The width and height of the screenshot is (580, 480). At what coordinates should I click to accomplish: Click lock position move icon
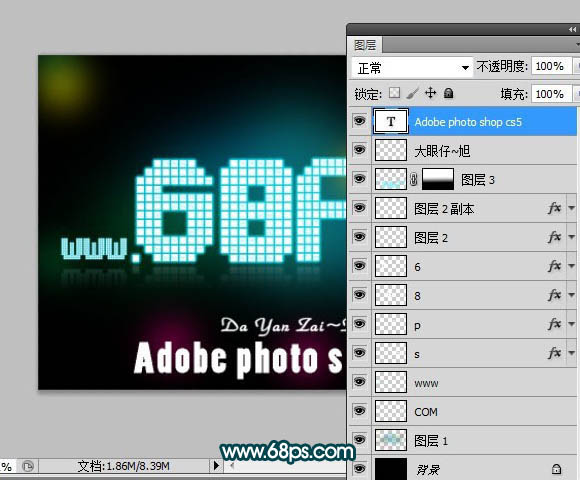tap(431, 93)
